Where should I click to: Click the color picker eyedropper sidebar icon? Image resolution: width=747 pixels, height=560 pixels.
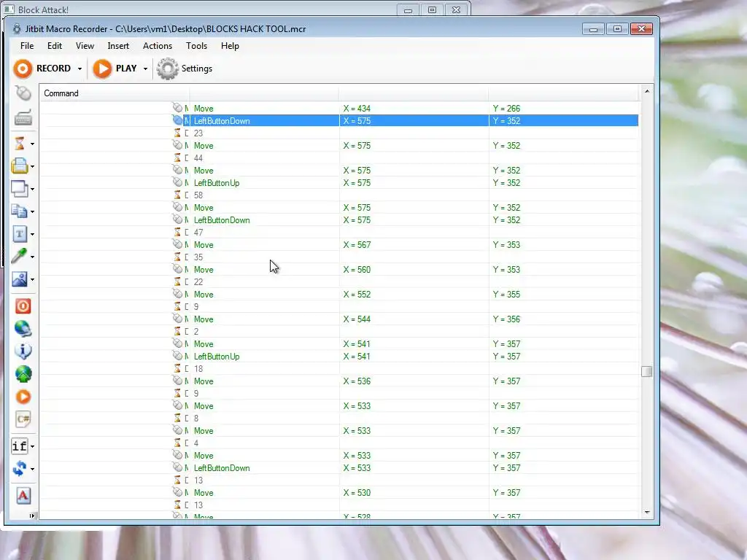tap(19, 256)
